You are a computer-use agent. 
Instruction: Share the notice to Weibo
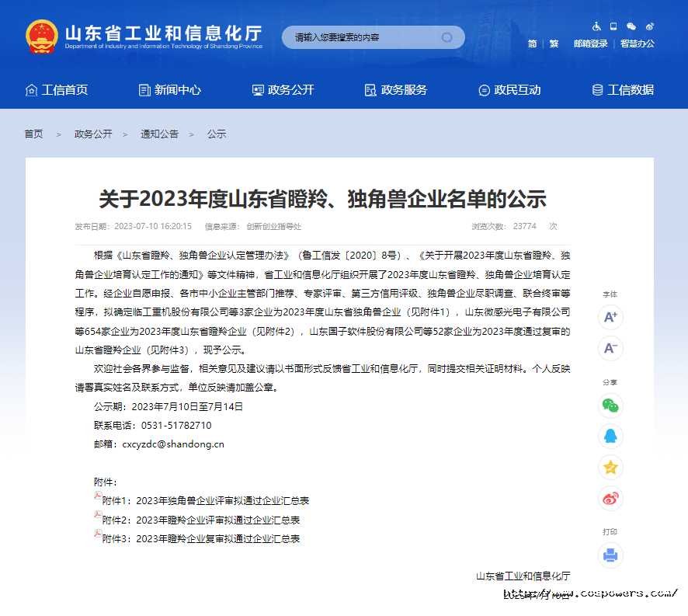611,499
